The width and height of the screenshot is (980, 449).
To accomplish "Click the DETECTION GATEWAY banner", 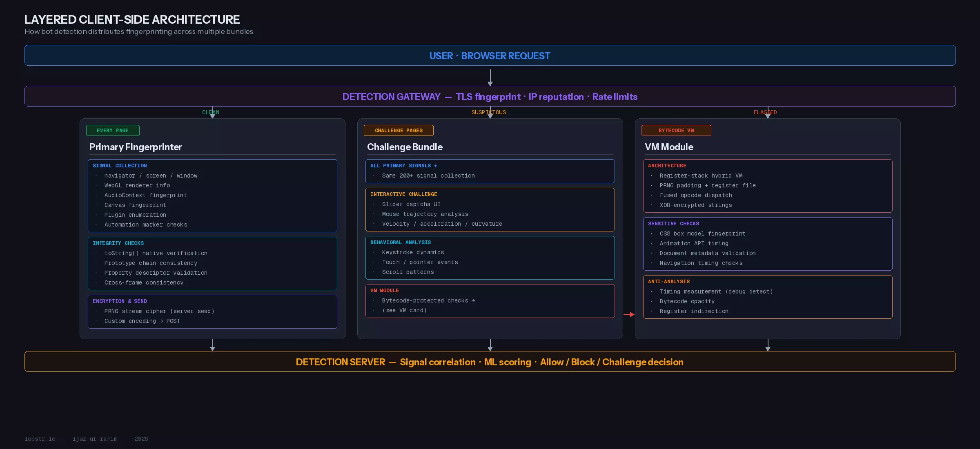I will point(490,96).
